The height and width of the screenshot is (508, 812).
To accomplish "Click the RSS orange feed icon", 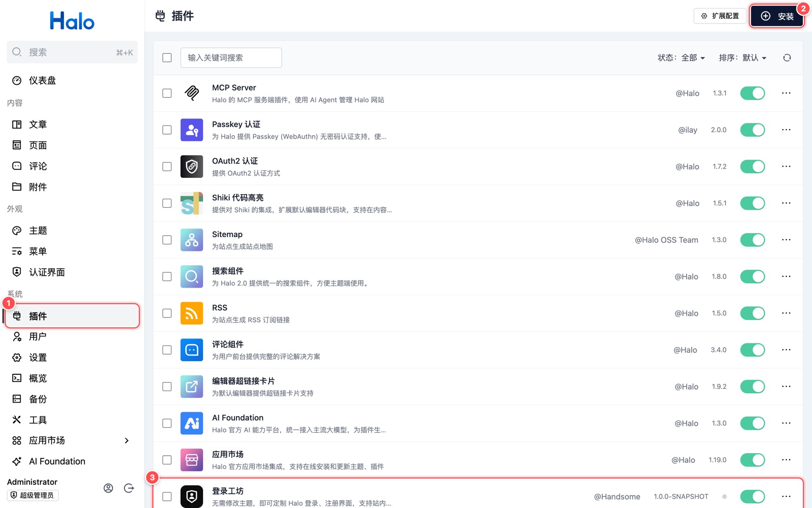I will 192,313.
